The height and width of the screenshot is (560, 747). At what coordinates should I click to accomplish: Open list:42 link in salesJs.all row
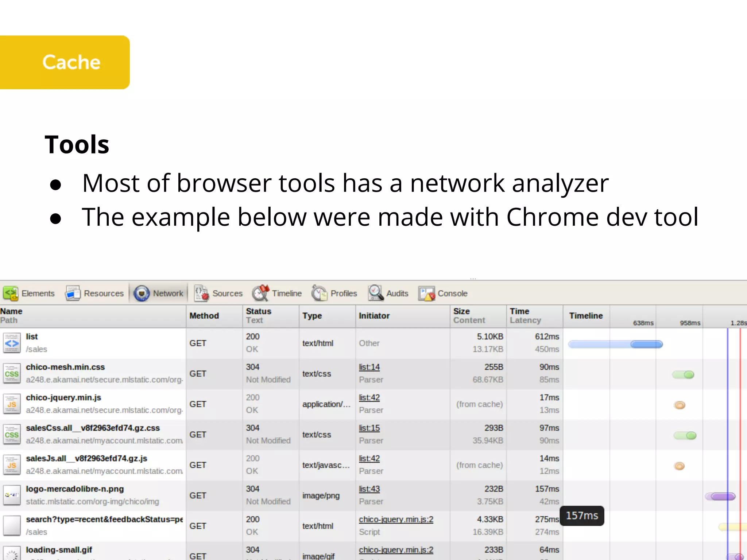click(x=369, y=459)
